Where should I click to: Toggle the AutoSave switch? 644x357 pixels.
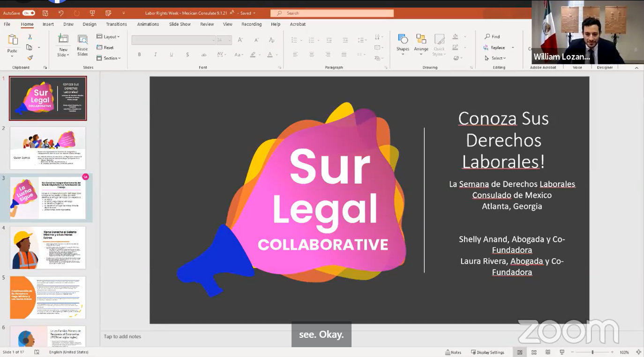29,13
